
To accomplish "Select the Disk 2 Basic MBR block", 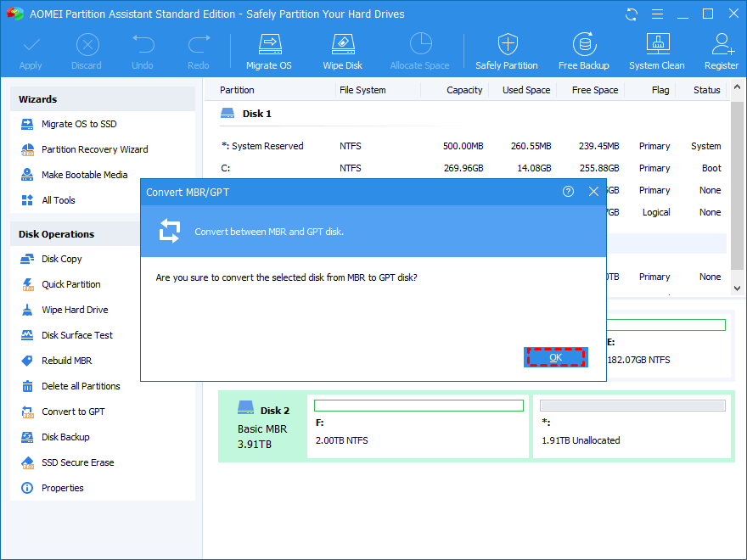I will pos(262,427).
